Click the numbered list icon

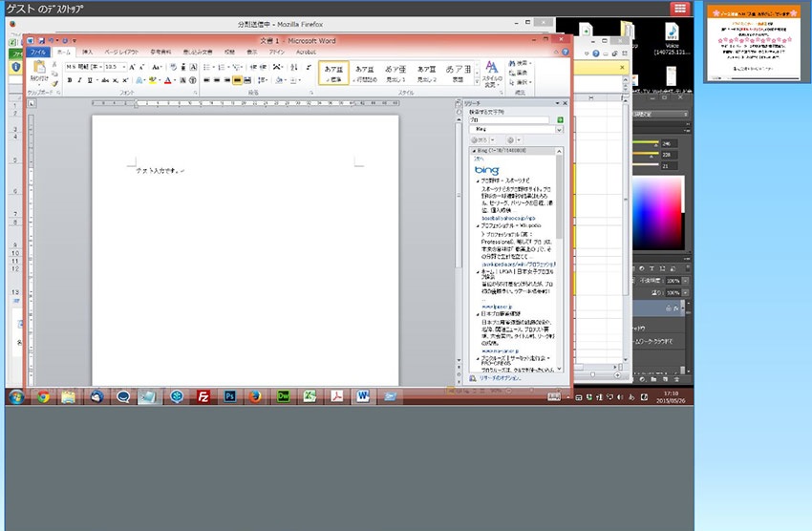click(221, 67)
